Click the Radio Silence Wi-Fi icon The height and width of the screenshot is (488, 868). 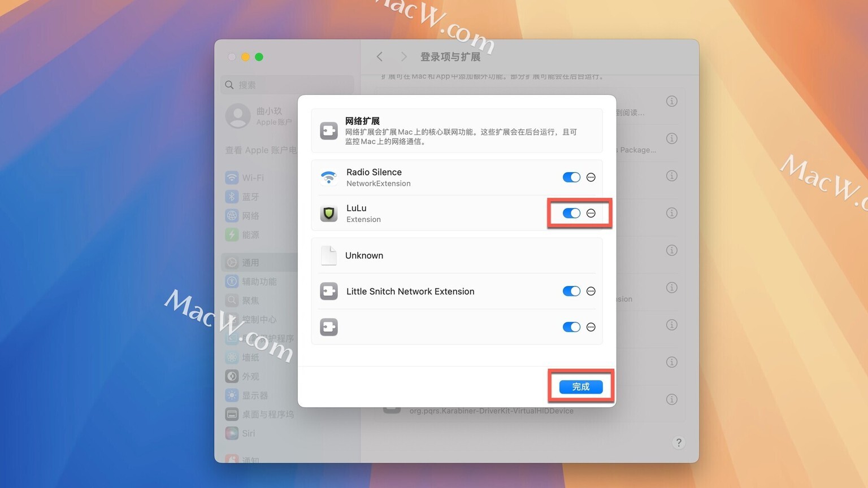[328, 177]
